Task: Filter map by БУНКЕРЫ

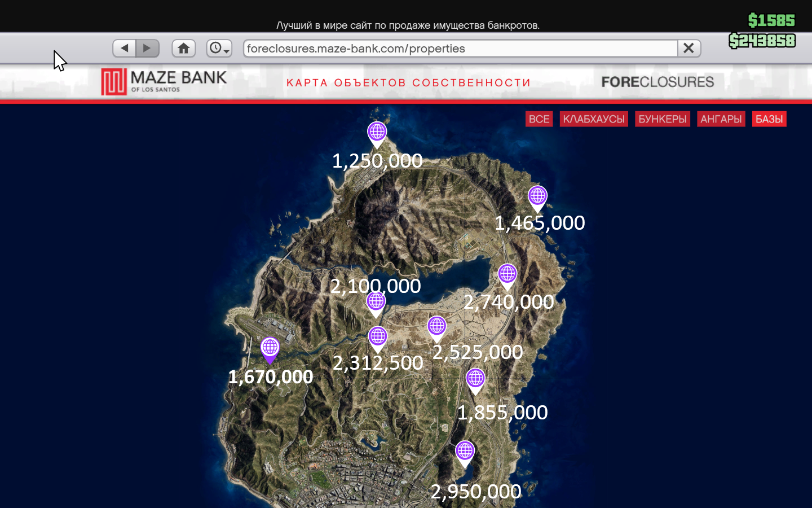Action: point(663,119)
